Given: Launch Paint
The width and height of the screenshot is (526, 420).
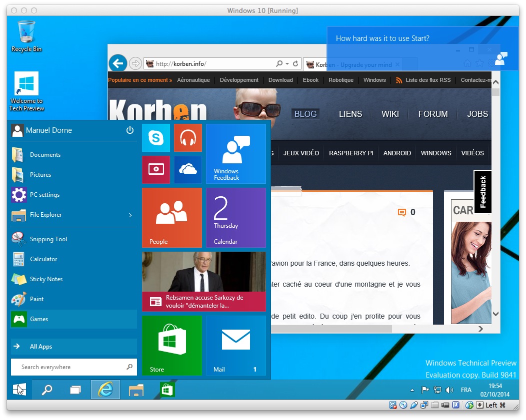Looking at the screenshot, I should (x=73, y=299).
